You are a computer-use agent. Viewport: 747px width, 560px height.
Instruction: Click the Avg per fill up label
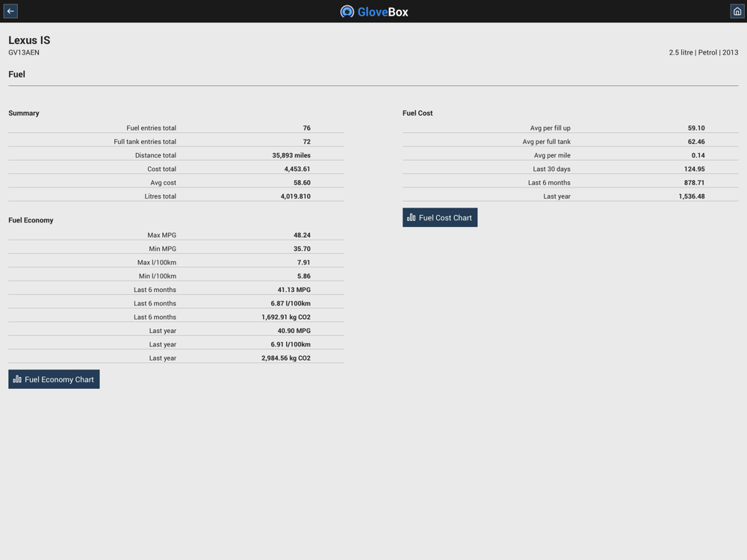[551, 128]
